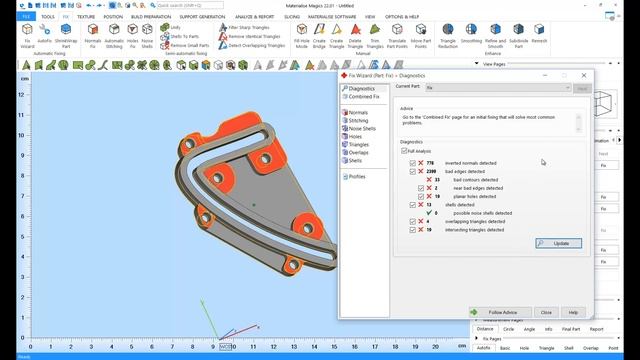Go to Normals page in Fix Wizard

pyautogui.click(x=355, y=112)
